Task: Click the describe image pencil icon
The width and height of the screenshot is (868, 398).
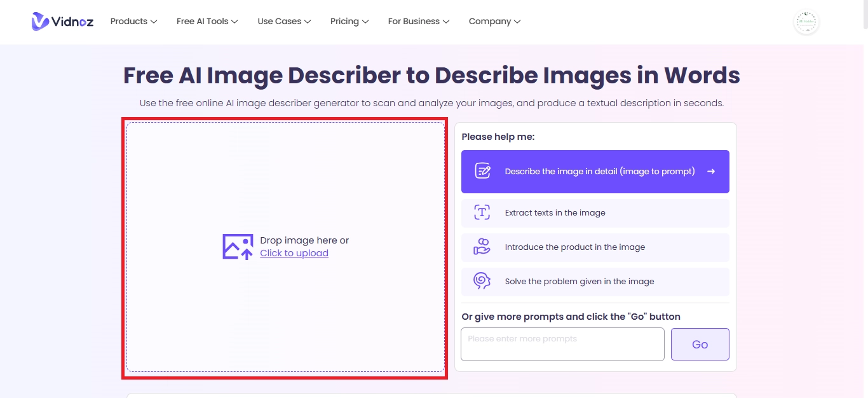Action: pyautogui.click(x=482, y=171)
